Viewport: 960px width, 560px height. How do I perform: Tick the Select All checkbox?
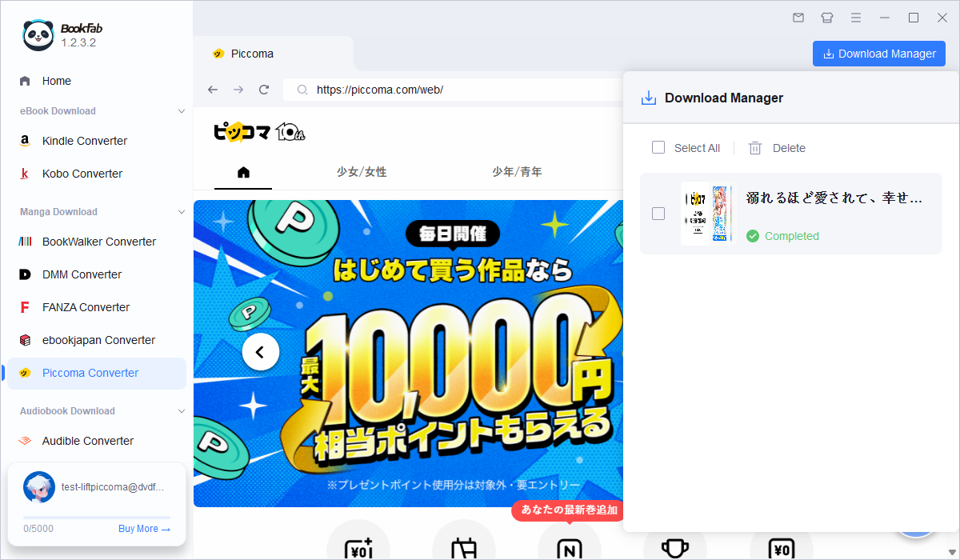coord(658,147)
